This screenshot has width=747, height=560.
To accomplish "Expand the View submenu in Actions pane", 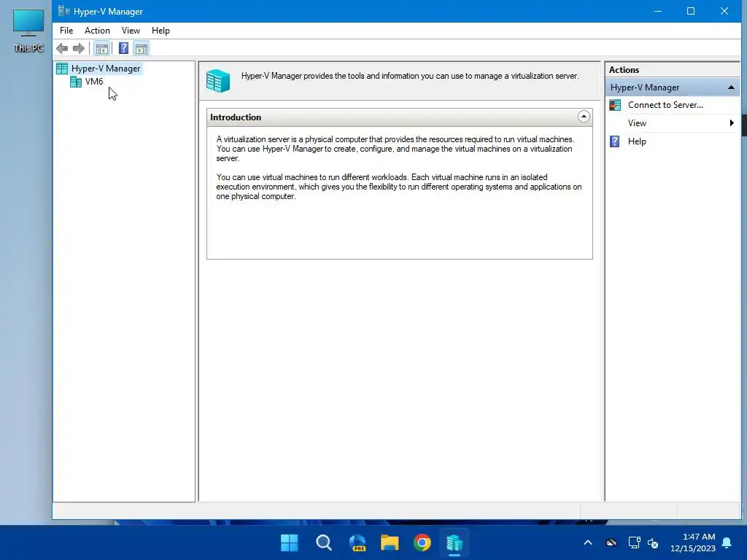I will coord(673,123).
